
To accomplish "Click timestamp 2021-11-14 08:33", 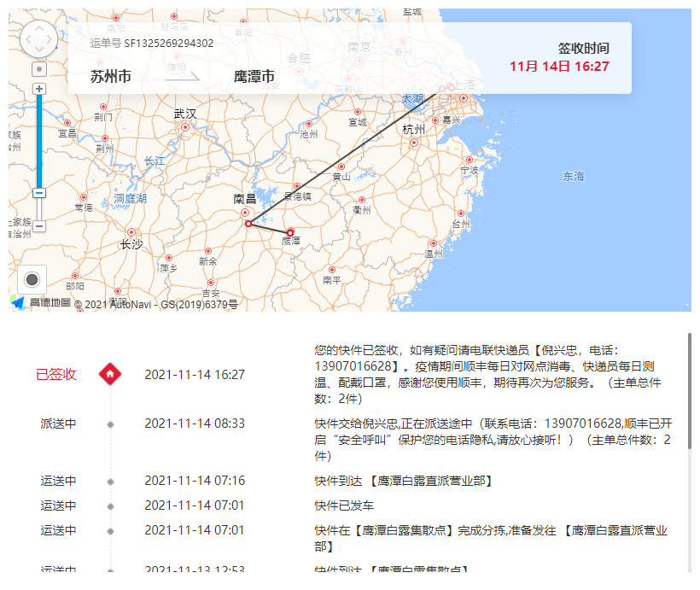I will pos(195,424).
